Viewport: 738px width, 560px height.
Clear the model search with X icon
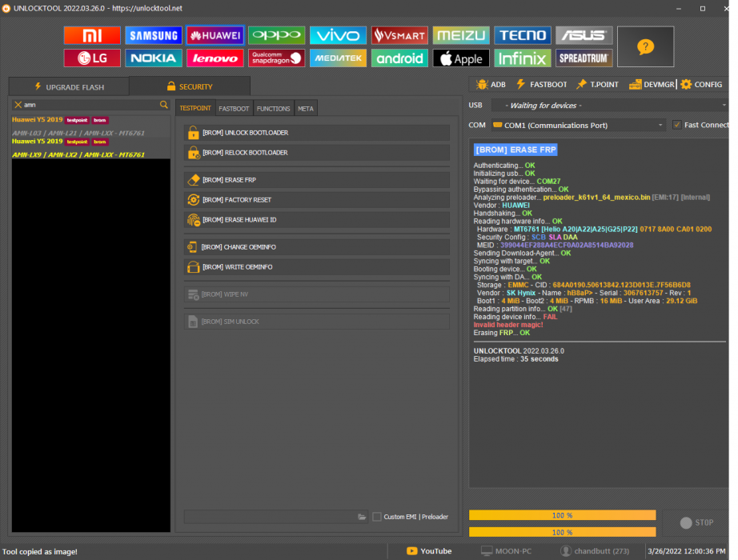[18, 105]
